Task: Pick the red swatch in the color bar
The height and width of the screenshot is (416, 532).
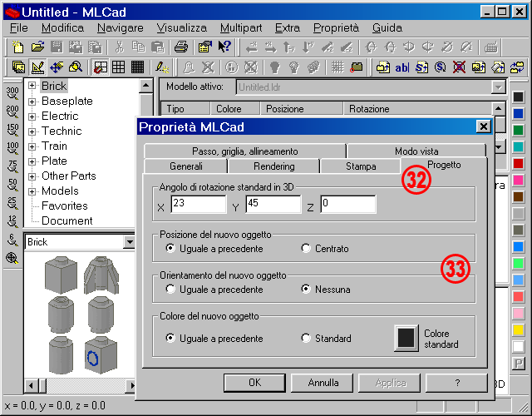Action: [x=518, y=163]
